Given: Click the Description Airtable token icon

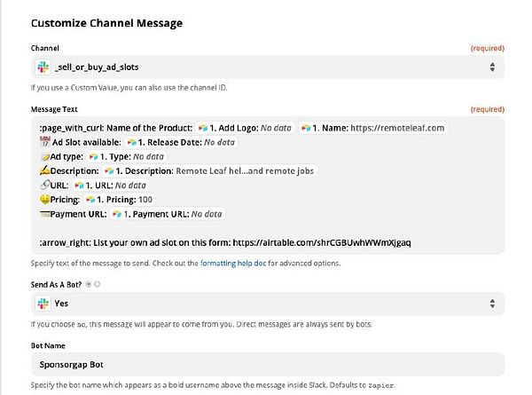Looking at the screenshot, I should [x=109, y=170].
